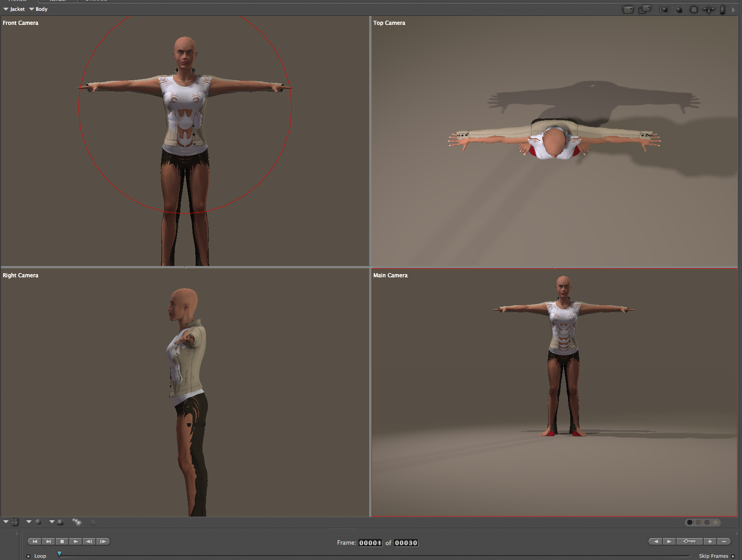Click the four-way arrow move icon
Screen dimensions: 742x560
(x=709, y=9)
